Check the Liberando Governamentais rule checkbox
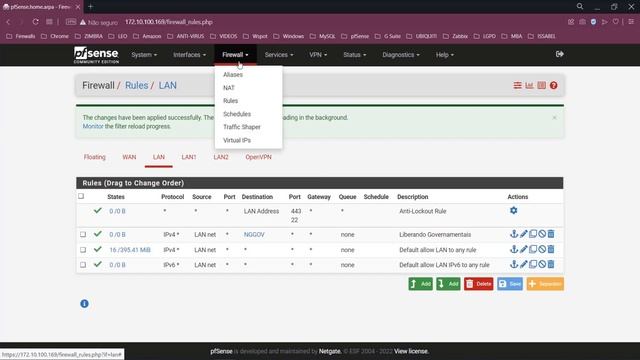The height and width of the screenshot is (360, 640). [83, 234]
